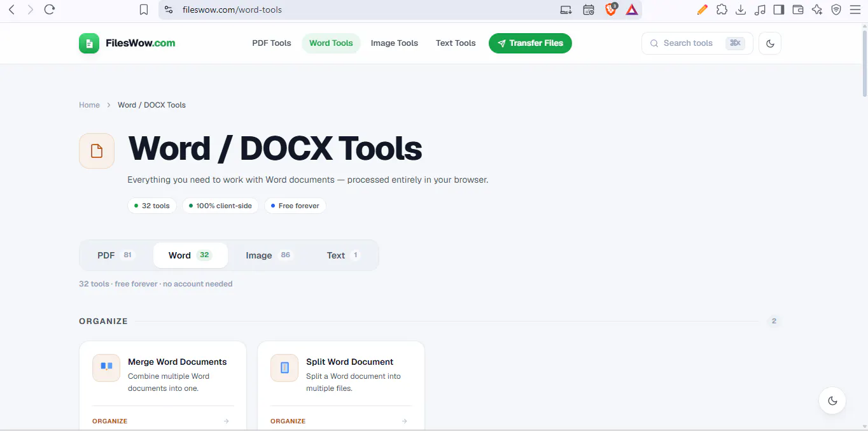Click the VPN shield icon in toolbar
The image size is (868, 431).
tap(836, 10)
